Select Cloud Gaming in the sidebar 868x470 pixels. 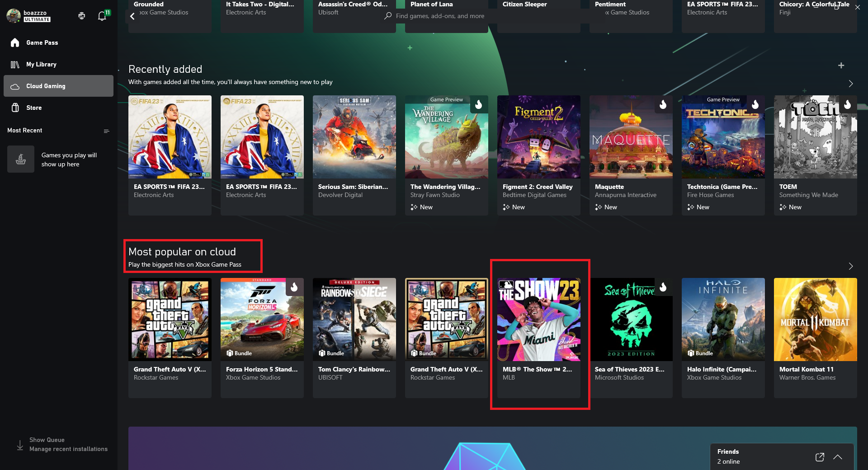click(x=46, y=86)
